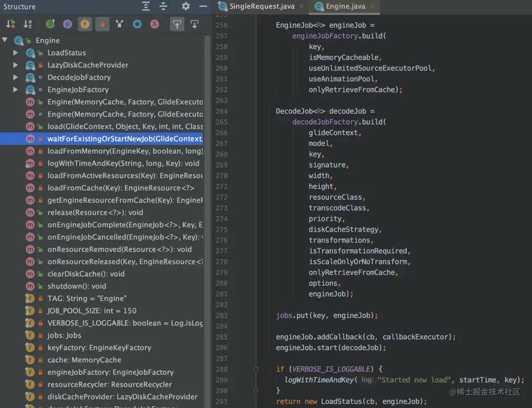Select loadFromMemory(EngineKey, boolean, long) row

click(102, 151)
